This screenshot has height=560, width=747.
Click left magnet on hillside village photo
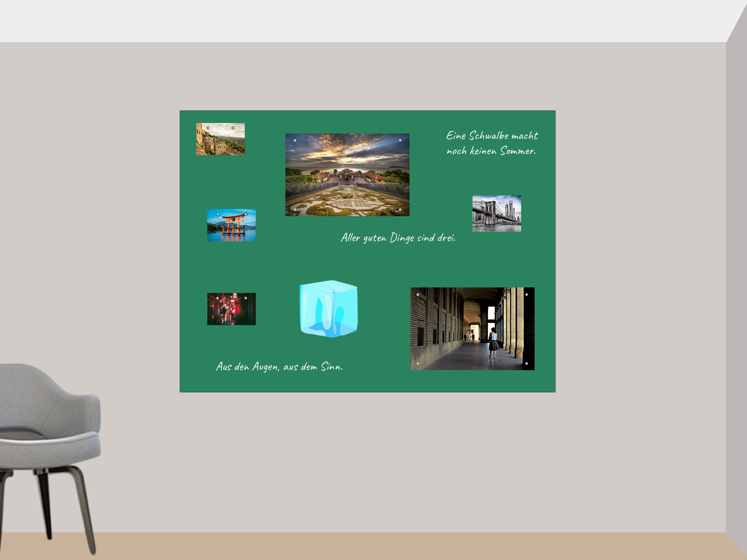[x=208, y=128]
